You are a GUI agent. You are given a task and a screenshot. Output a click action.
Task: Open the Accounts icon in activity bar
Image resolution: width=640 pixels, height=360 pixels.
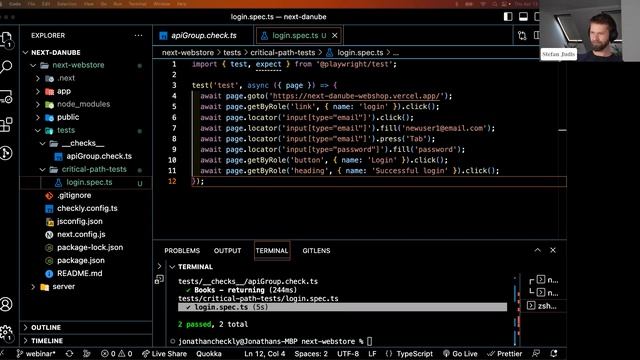point(7,304)
